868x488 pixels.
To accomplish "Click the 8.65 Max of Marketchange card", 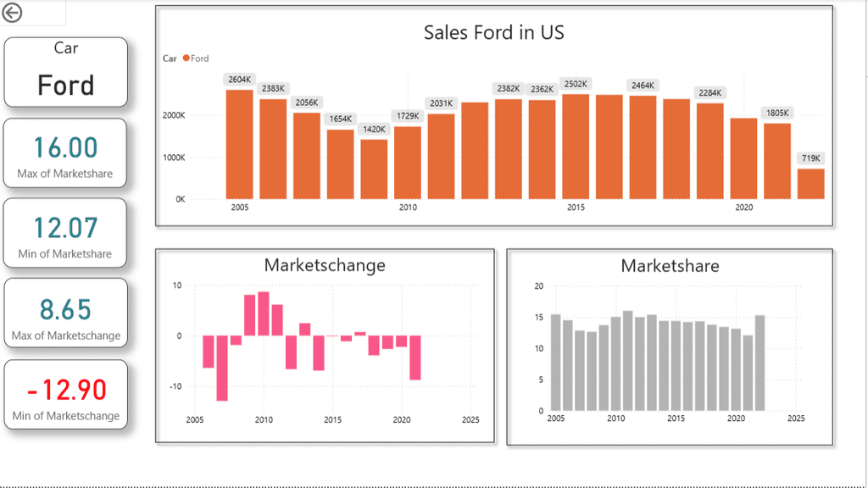I will 66,314.
